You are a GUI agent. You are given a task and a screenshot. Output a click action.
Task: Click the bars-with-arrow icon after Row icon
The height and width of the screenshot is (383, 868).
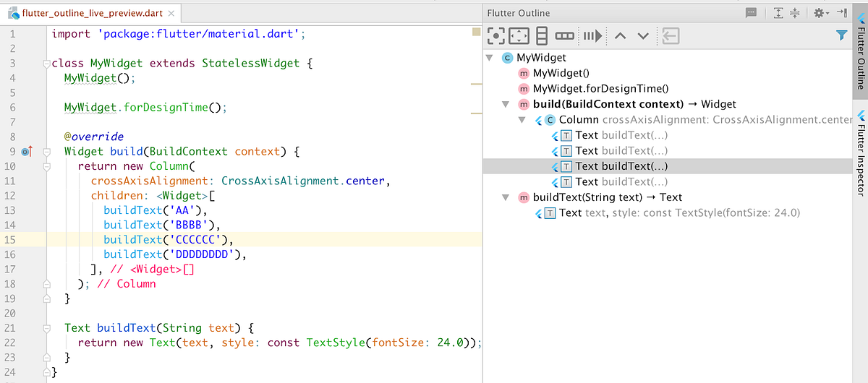593,35
